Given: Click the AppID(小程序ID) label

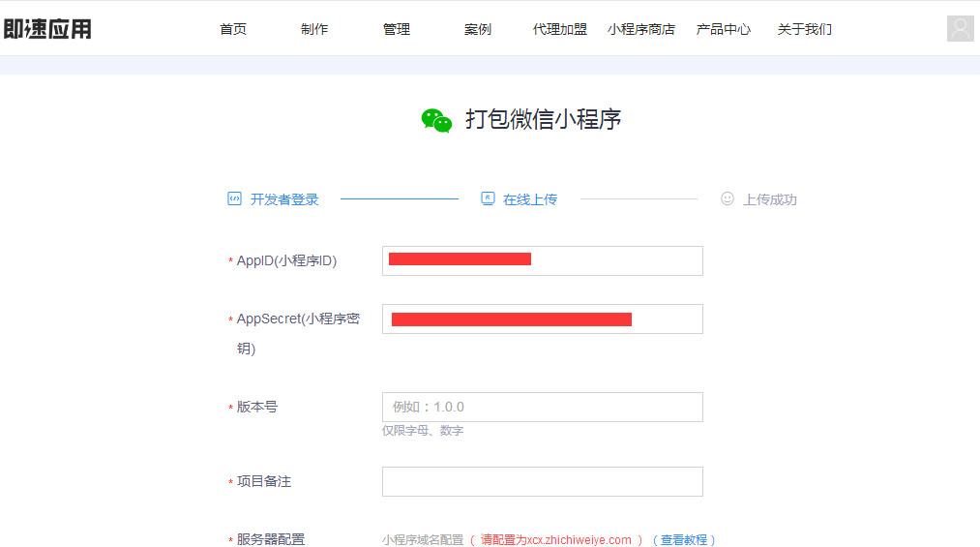Looking at the screenshot, I should (286, 260).
